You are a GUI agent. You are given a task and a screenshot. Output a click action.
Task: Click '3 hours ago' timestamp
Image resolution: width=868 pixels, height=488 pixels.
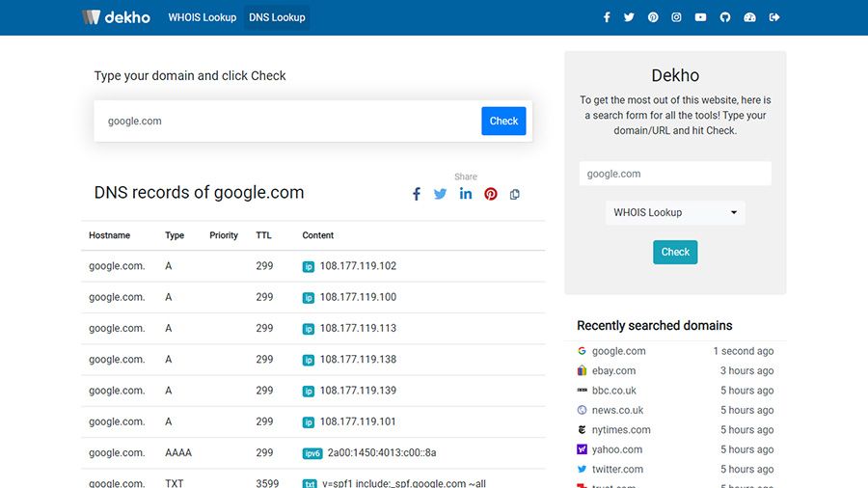(746, 370)
